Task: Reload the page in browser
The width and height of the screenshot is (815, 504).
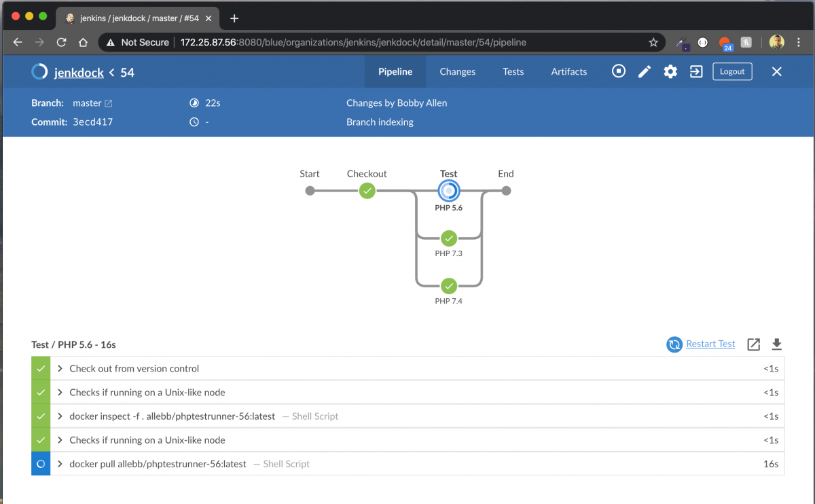Action: tap(61, 42)
